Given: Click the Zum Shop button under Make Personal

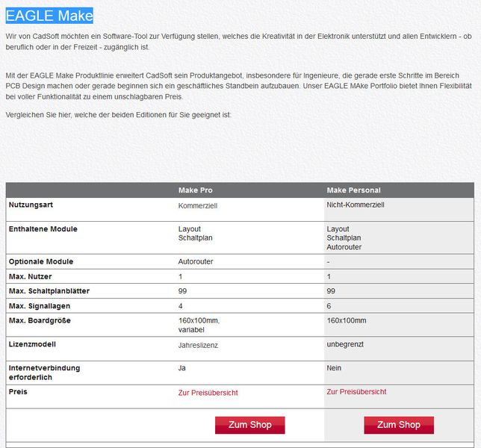Looking at the screenshot, I should pos(399,425).
